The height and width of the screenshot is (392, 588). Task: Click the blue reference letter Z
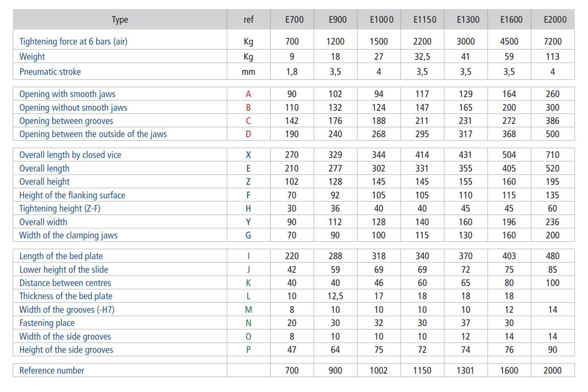248,182
